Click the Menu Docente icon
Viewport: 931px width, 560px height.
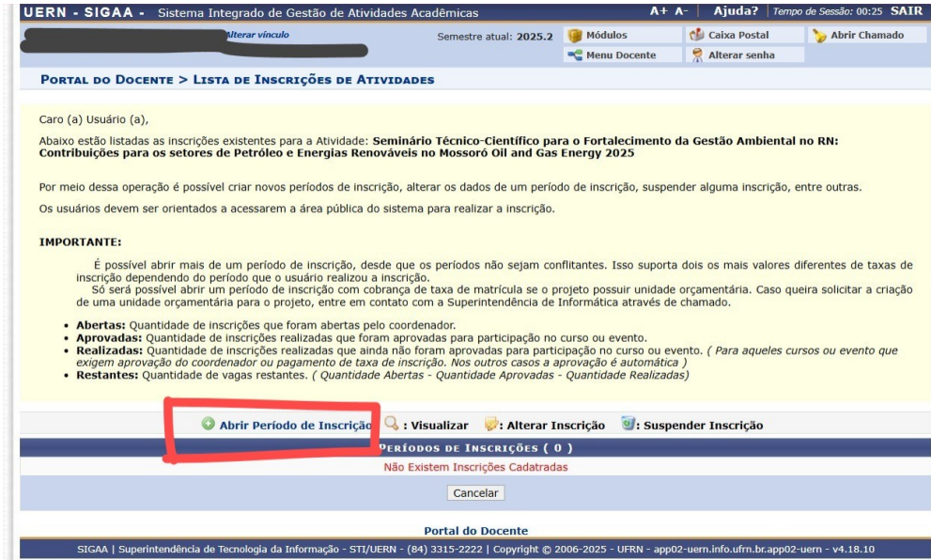click(x=575, y=55)
